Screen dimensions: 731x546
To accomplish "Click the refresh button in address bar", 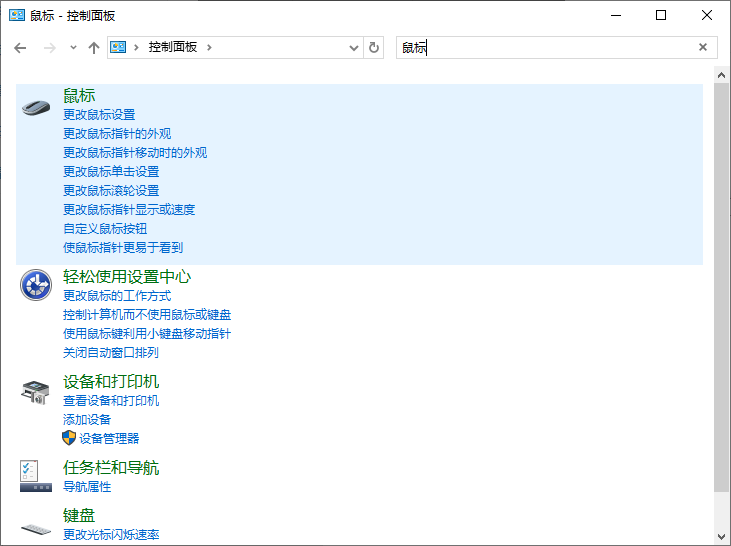I will coord(375,47).
